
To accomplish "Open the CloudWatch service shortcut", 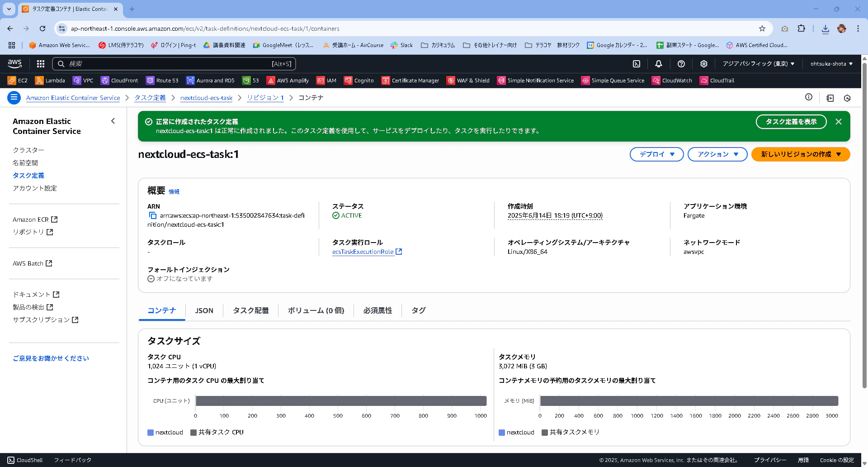I will pos(672,81).
